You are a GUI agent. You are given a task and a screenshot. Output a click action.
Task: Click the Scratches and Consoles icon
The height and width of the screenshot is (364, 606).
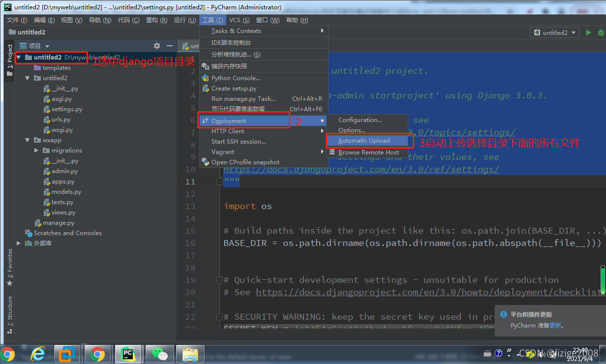pyautogui.click(x=29, y=233)
